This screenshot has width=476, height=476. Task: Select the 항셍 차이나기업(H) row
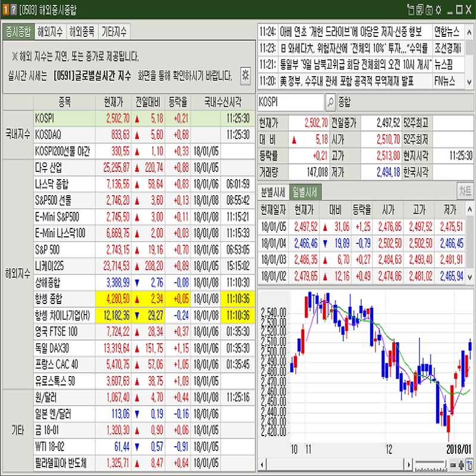pos(144,315)
